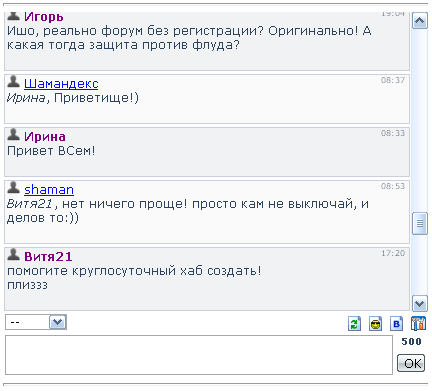This screenshot has width=432, height=391.
Task: Click the username Витя21
Action: 48,257
